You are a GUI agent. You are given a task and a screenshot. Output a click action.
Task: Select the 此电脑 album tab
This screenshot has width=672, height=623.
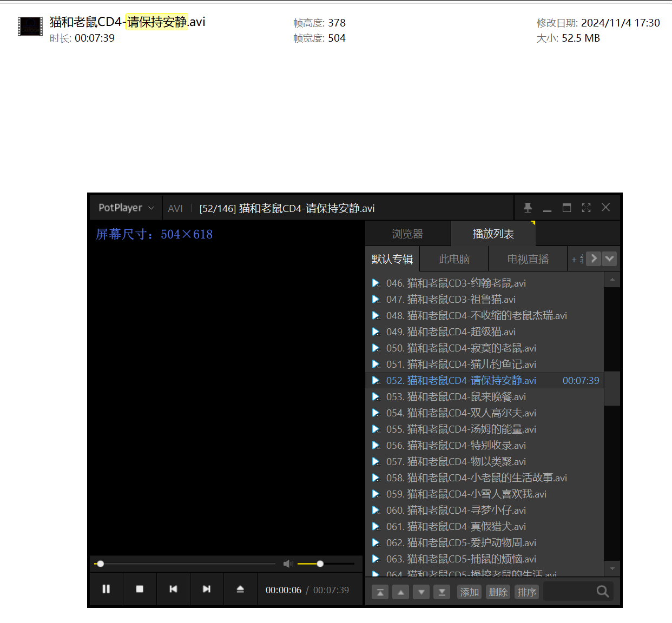tap(454, 259)
